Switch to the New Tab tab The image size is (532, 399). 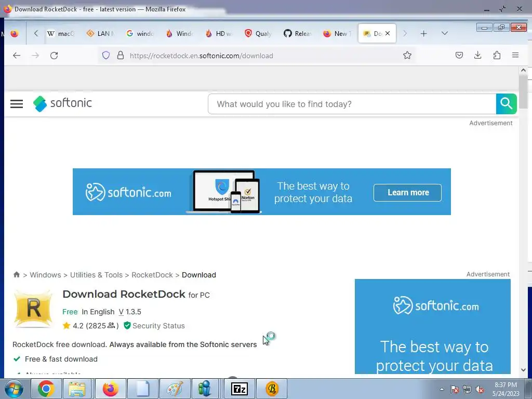tap(337, 33)
